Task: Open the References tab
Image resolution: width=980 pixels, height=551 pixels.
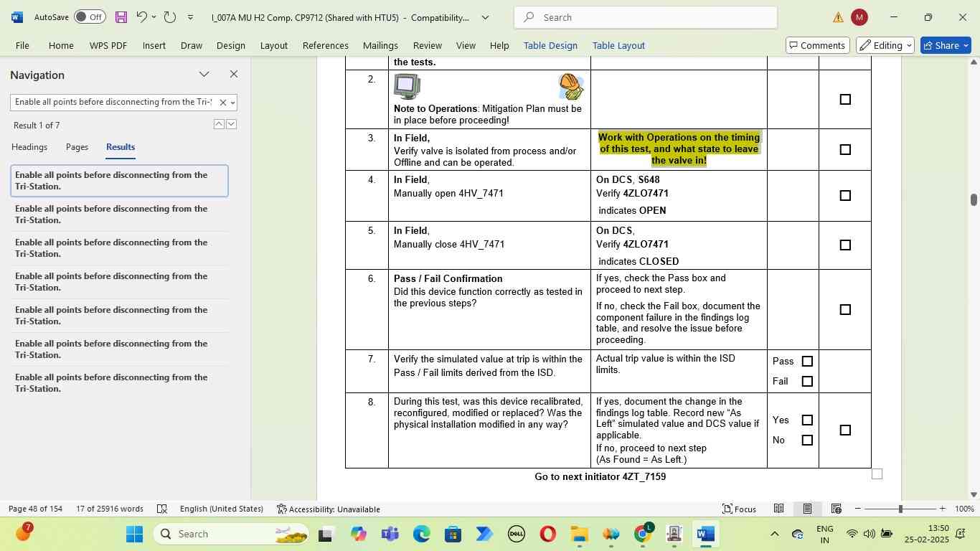Action: (x=326, y=45)
